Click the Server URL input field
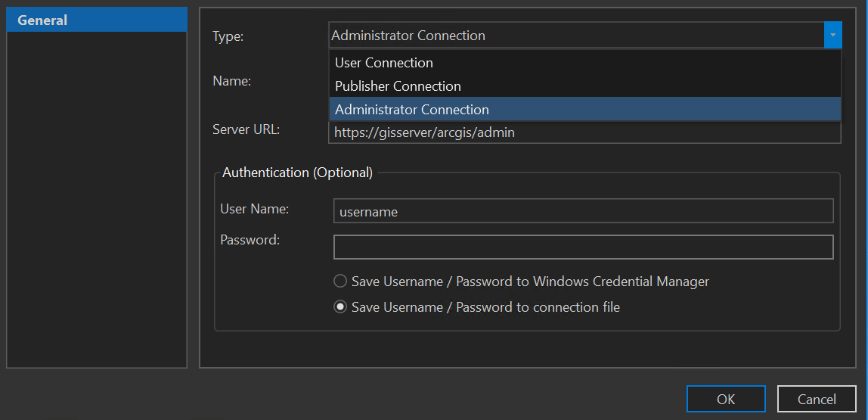Viewport: 868px width, 420px height. 584,133
